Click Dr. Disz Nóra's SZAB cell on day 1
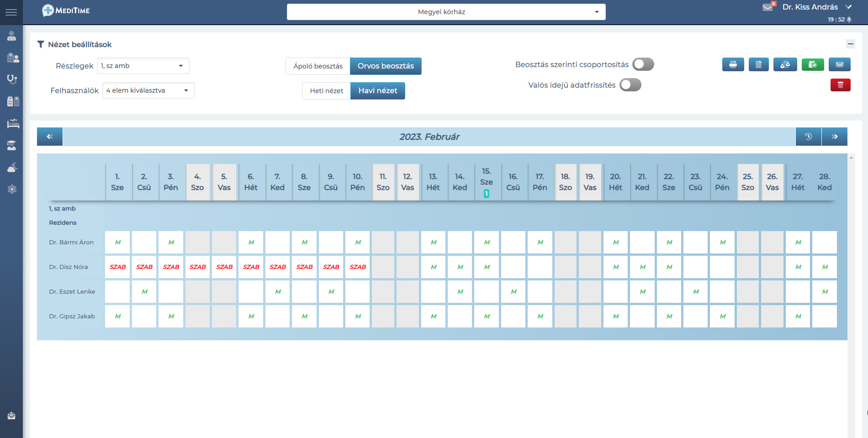The width and height of the screenshot is (868, 438). point(117,267)
